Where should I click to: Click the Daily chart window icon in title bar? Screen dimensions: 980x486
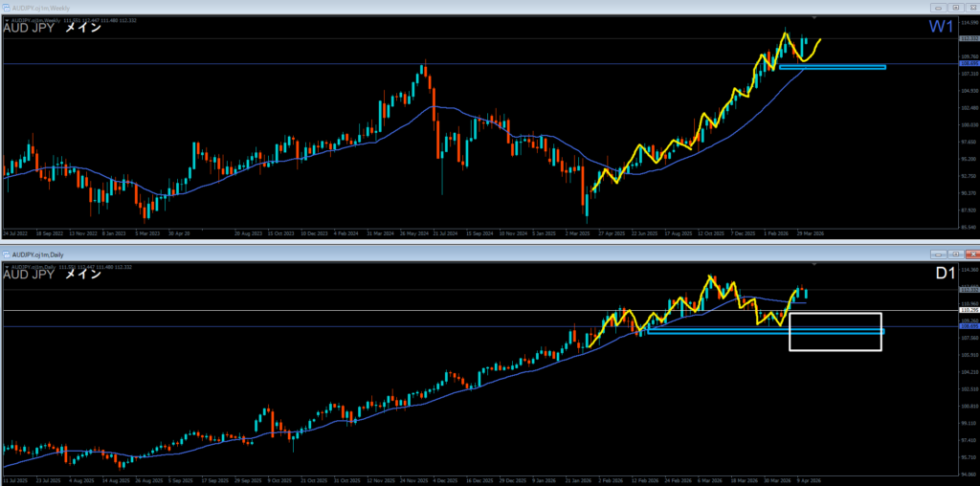(x=6, y=254)
